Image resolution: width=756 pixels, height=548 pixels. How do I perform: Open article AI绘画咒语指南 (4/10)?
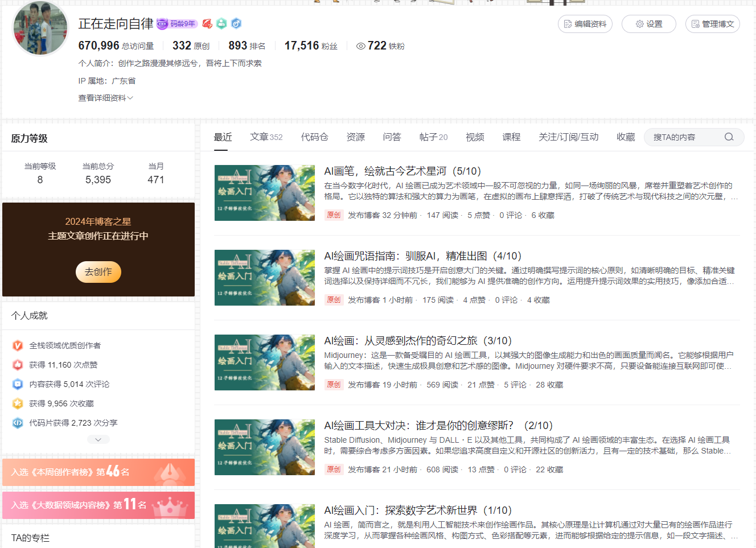[x=422, y=256]
